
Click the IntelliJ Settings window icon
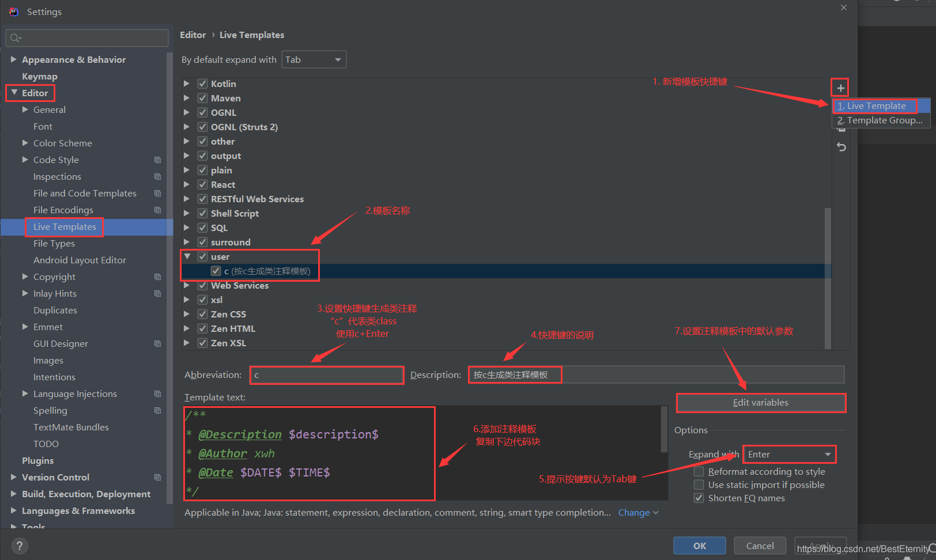pyautogui.click(x=14, y=12)
